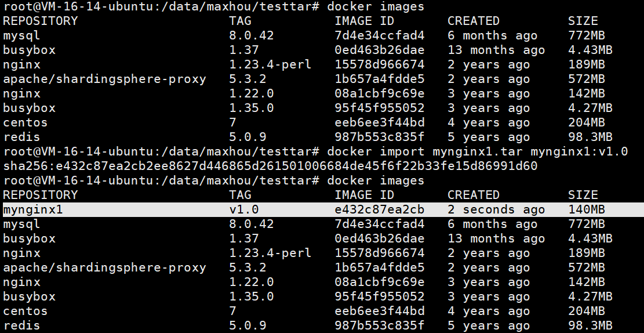Click CREATED header above '2 seconds ago'
Screen dimensions: 644x333
coord(474,195)
